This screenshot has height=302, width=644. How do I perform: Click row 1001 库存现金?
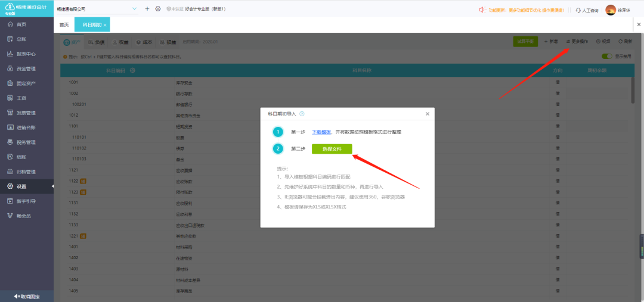[x=345, y=82]
